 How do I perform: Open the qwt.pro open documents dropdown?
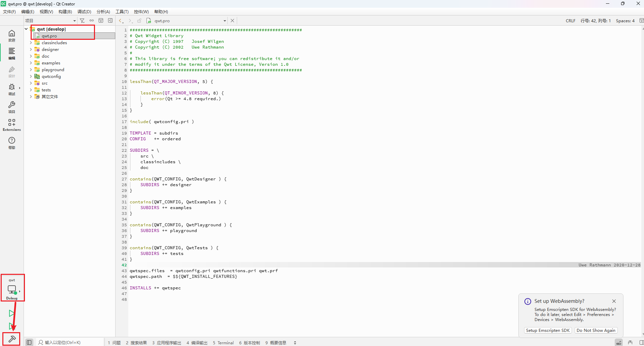[190, 21]
